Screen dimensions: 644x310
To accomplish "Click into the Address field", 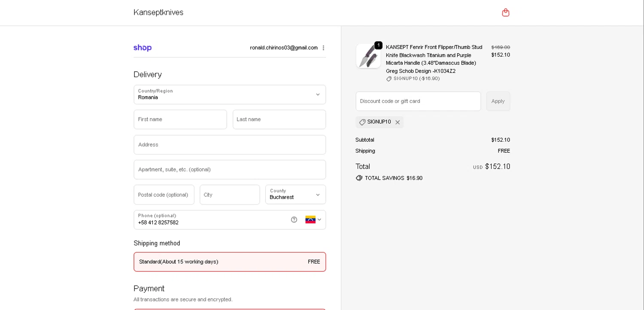I will [230, 144].
